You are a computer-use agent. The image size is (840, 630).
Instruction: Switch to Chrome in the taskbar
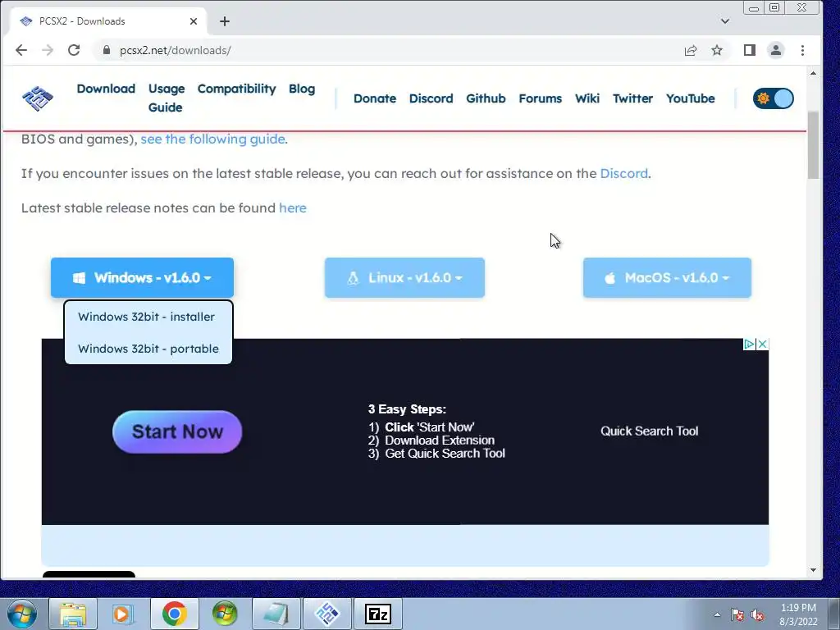174,614
